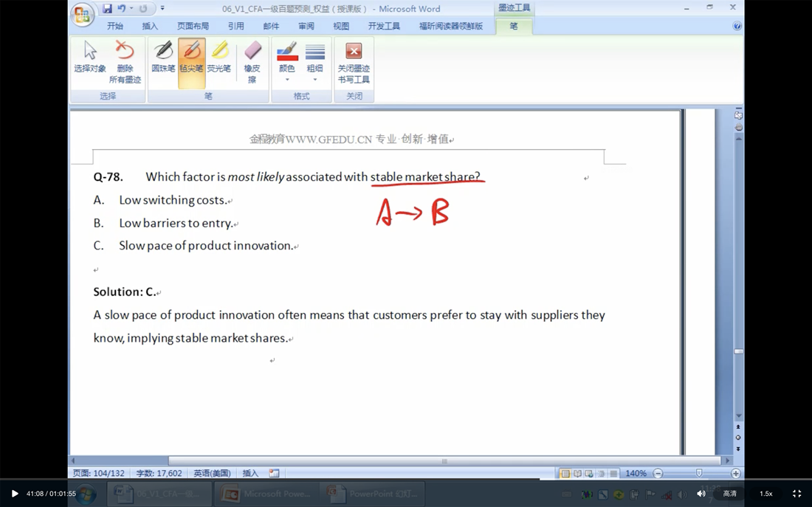
Task: Click the Windows Start button
Action: (86, 494)
